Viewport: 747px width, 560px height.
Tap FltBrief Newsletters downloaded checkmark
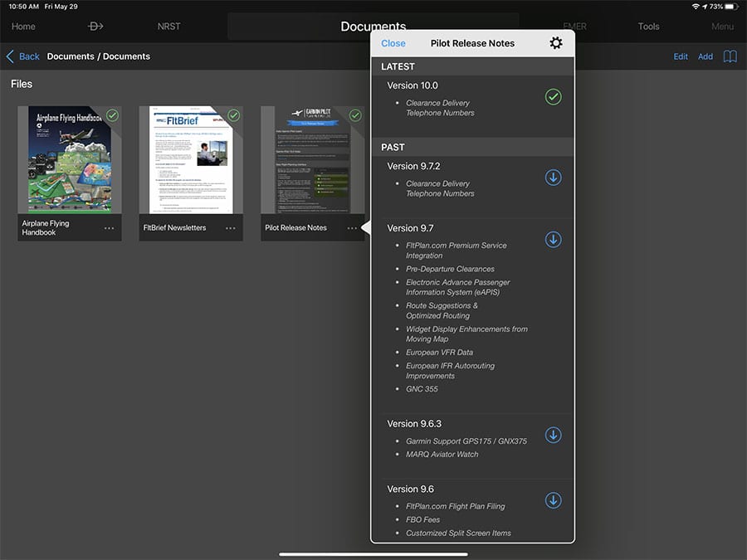[233, 115]
